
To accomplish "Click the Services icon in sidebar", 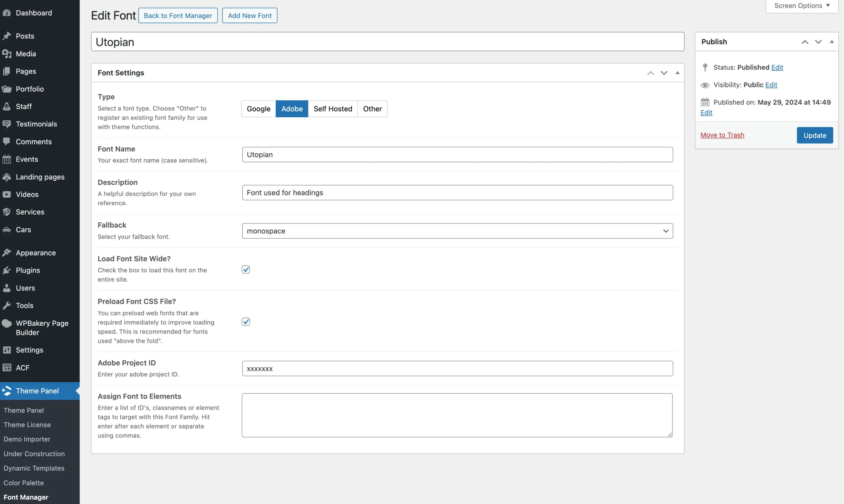I will click(7, 212).
